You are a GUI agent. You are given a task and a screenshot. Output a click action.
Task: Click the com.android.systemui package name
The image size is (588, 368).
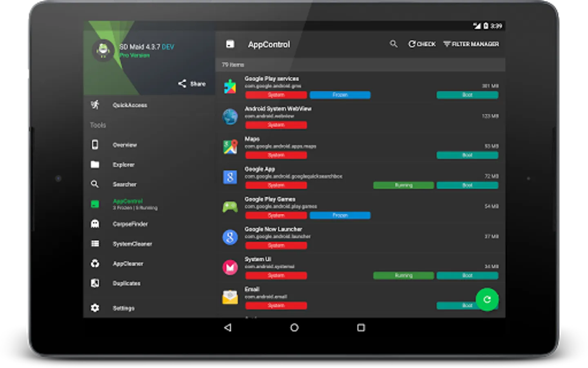(269, 267)
